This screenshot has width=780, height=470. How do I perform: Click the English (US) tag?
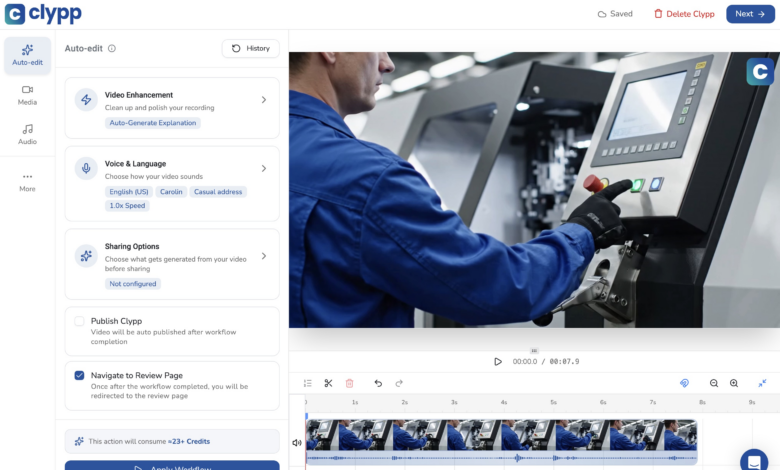pyautogui.click(x=129, y=191)
